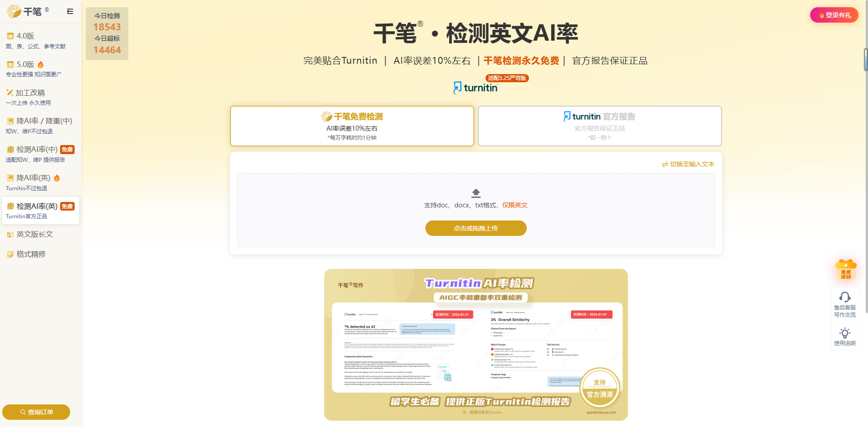Click the book icon beside 英文版长文

[x=10, y=235]
